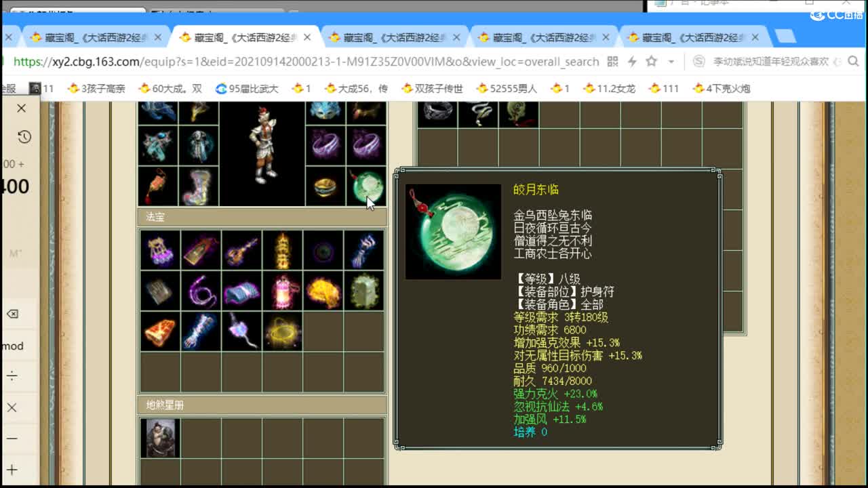Select the golden flame cloud treasure

(x=323, y=291)
